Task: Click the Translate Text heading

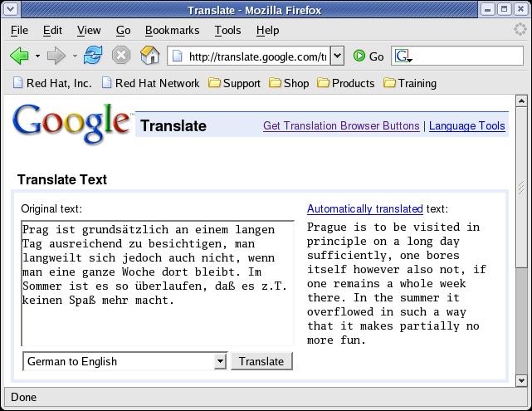Action: pos(62,179)
